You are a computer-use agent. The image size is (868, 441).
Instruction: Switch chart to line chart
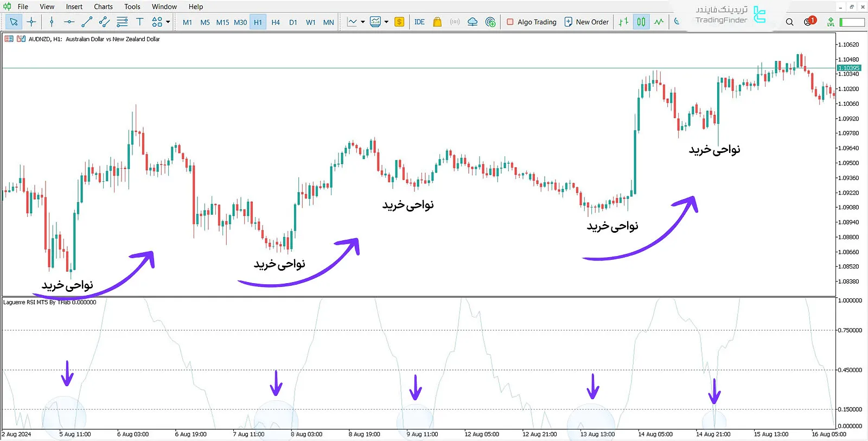pyautogui.click(x=659, y=22)
